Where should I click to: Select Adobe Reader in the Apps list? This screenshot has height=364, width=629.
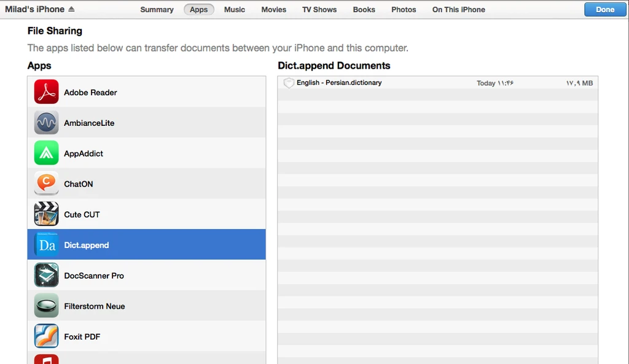[146, 92]
